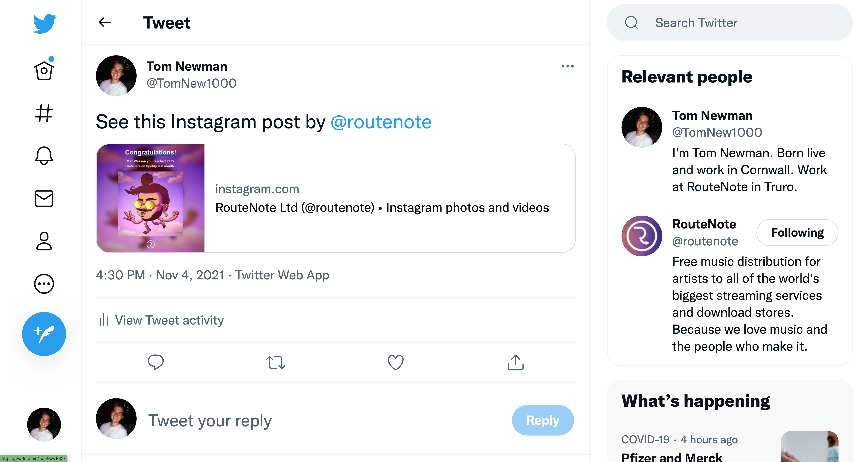The height and width of the screenshot is (462, 868).
Task: Open Direct Messages envelope icon
Action: (44, 199)
